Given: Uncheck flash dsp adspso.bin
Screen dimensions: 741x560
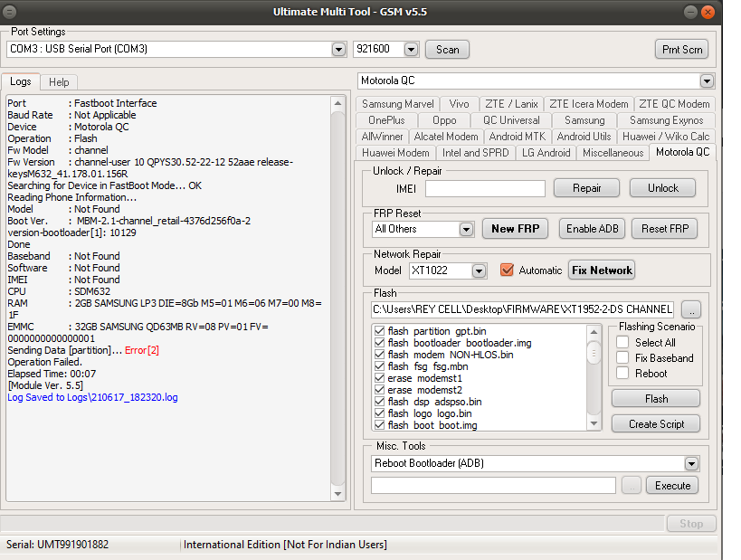Looking at the screenshot, I should coord(379,402).
